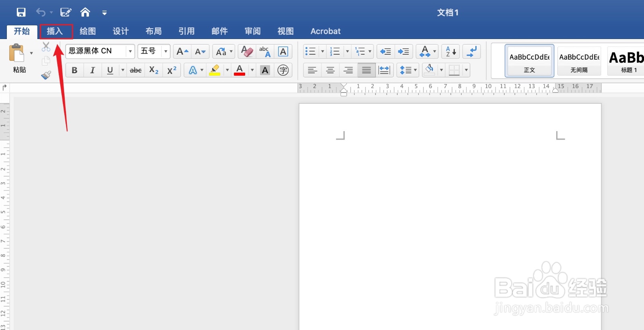Toggle Character Shading A button
This screenshot has height=330, width=644.
coord(265,70)
